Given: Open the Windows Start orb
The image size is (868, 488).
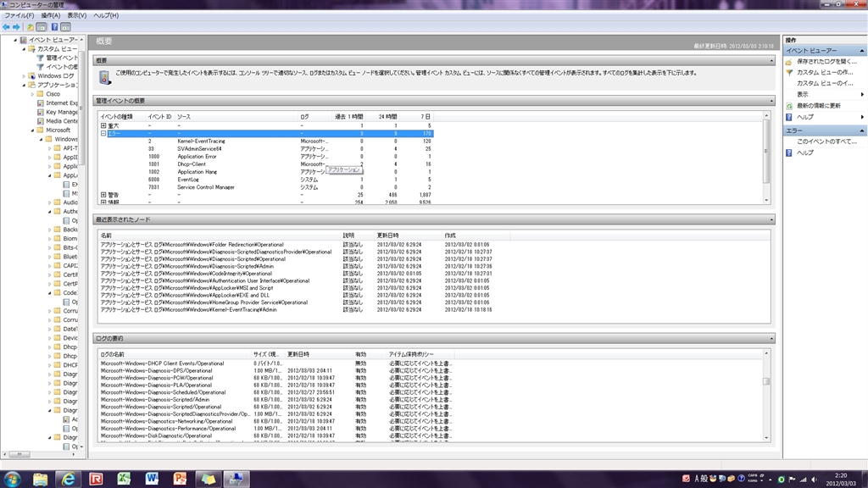Looking at the screenshot, I should (x=12, y=479).
